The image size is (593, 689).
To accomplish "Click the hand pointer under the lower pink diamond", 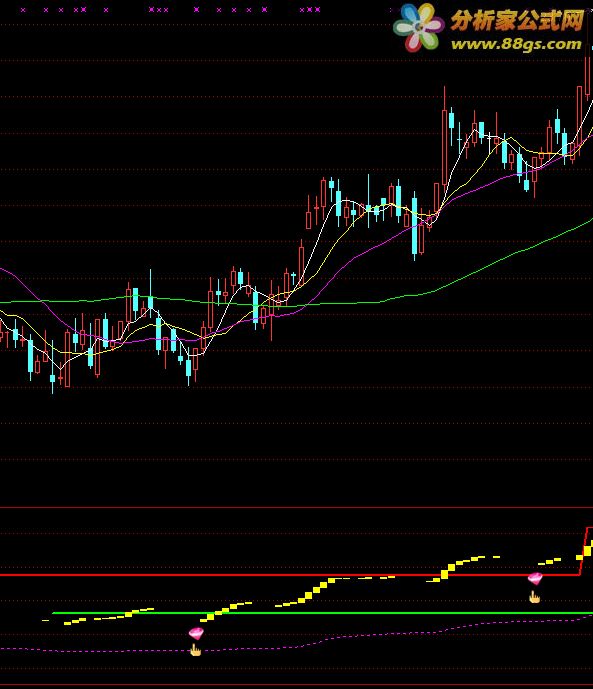I will 195,650.
